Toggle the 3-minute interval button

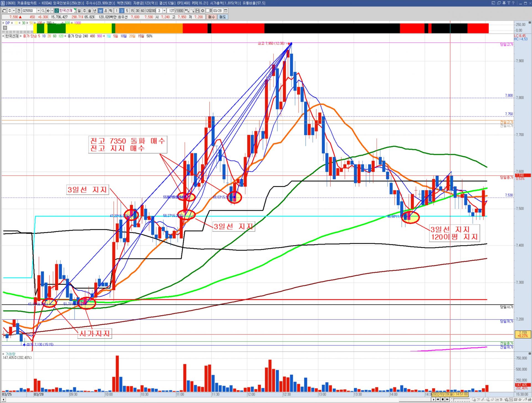click(x=122, y=11)
